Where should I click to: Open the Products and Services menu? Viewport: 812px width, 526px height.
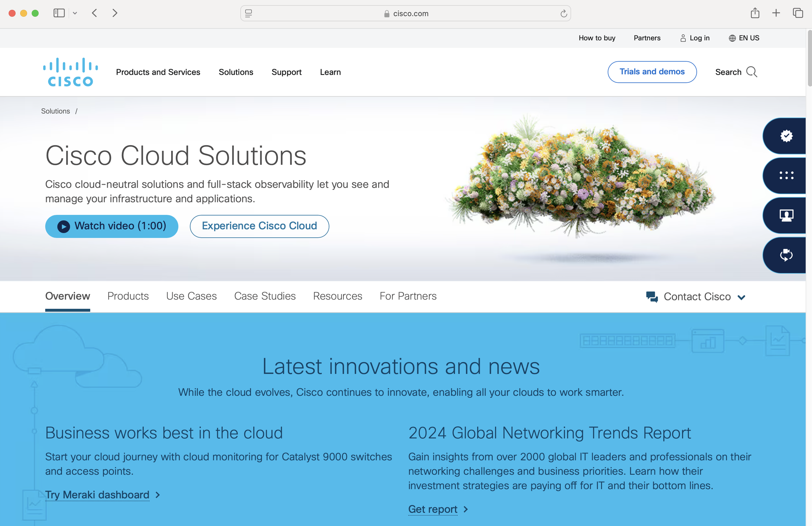click(158, 72)
